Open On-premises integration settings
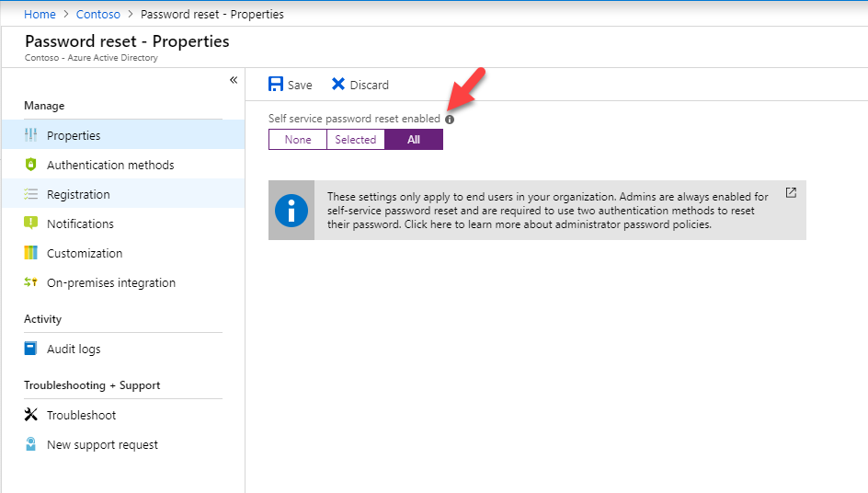 point(123,282)
